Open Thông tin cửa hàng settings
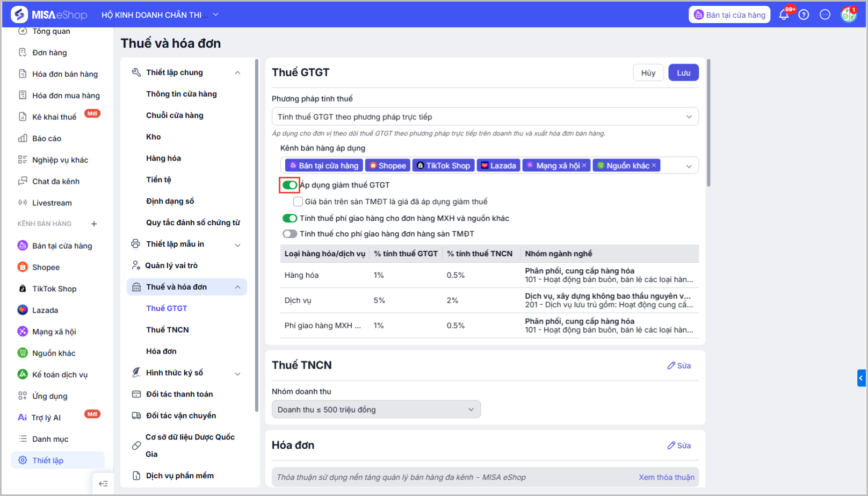 click(182, 94)
